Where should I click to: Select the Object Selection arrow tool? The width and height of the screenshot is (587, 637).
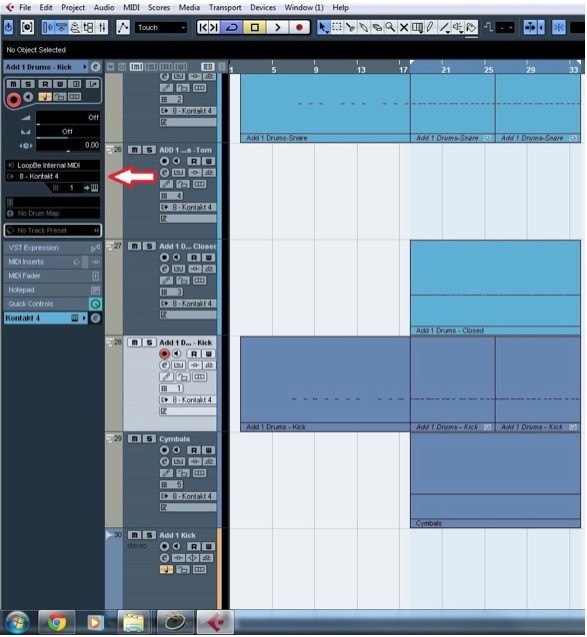(x=323, y=27)
